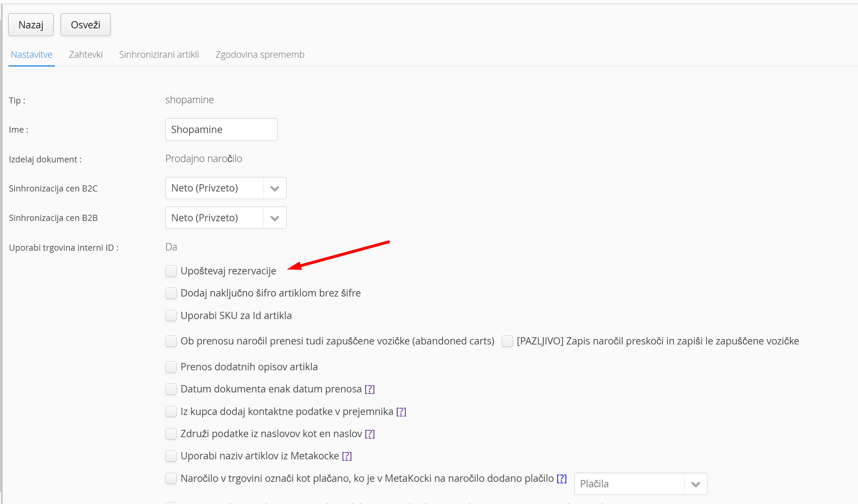This screenshot has width=858, height=504.
Task: Open help for Iz kupca dodaj kontaktne podatke
Action: (x=401, y=412)
